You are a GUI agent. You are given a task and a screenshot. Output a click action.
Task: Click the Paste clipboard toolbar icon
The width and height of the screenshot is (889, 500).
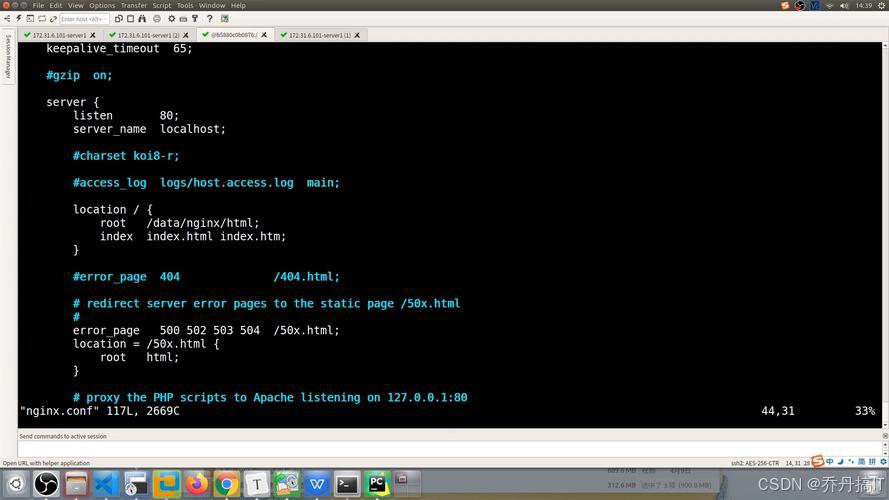[130, 19]
